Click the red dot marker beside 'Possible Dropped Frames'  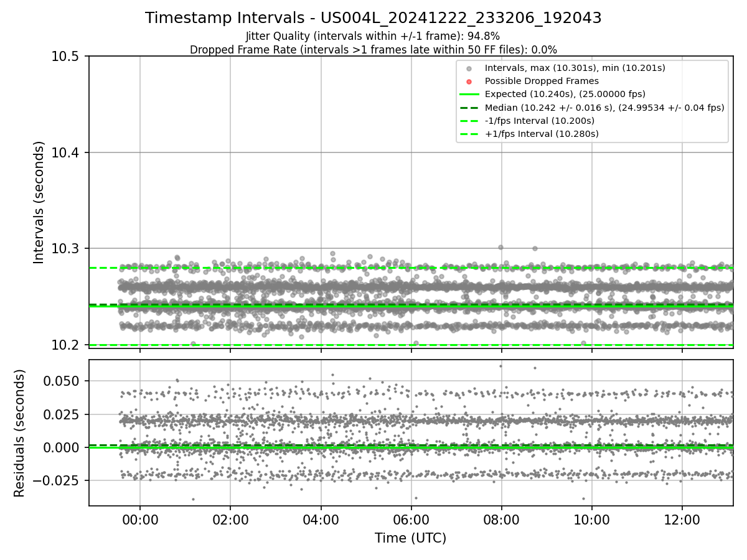tap(469, 82)
